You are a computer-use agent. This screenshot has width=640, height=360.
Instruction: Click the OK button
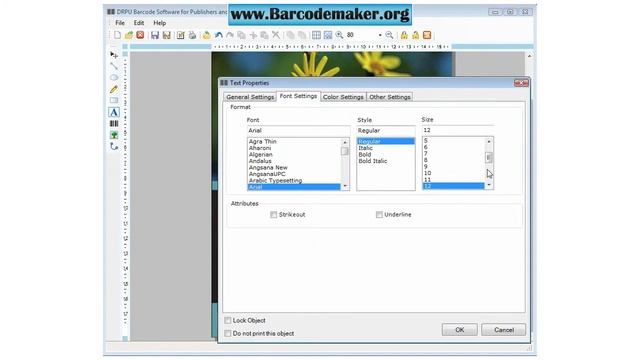pos(460,330)
